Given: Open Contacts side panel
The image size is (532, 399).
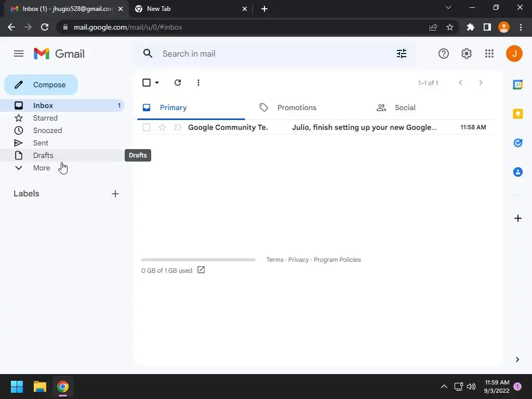Looking at the screenshot, I should (518, 172).
